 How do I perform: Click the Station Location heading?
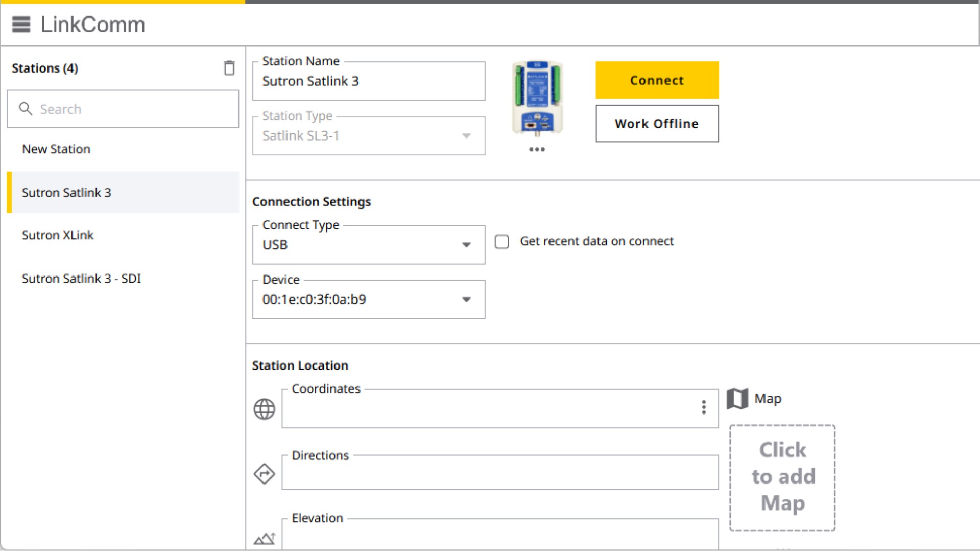coord(300,365)
